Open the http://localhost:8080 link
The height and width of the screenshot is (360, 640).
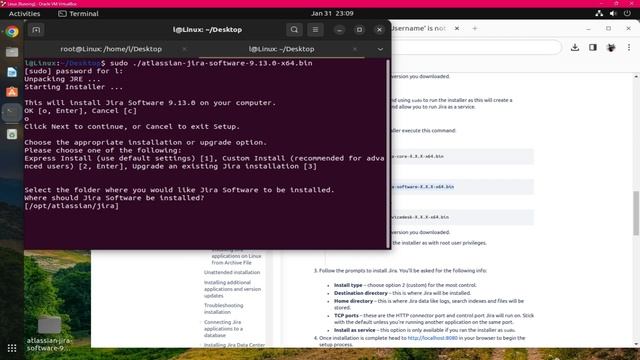432,338
